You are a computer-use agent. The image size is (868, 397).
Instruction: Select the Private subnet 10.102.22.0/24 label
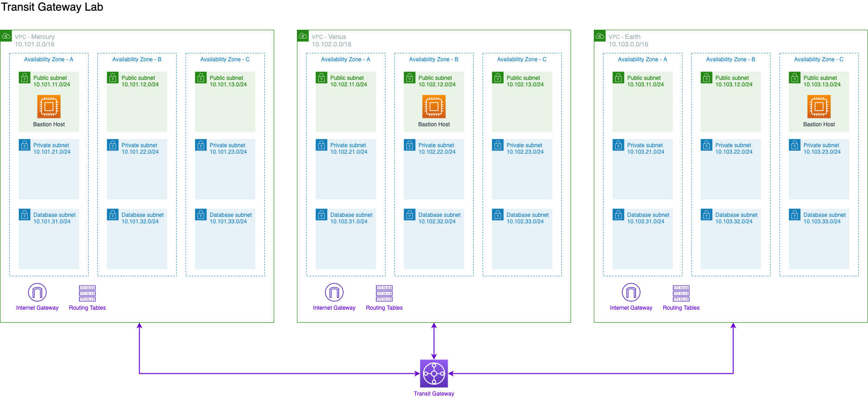click(437, 149)
